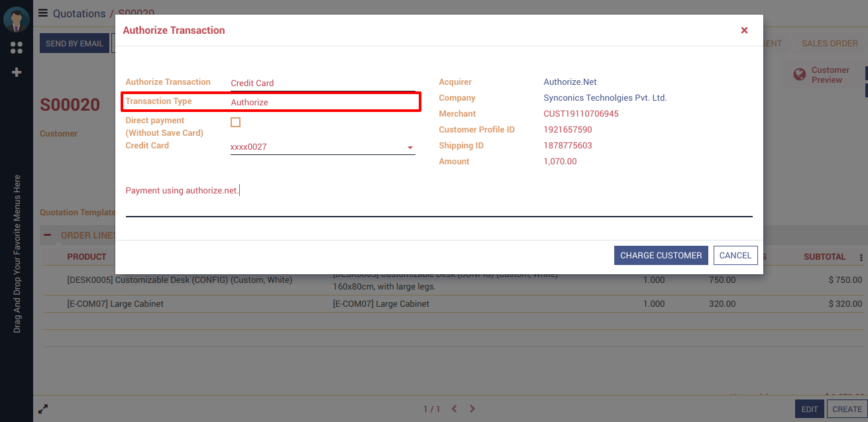Open Quotations breadcrumb link
This screenshot has width=868, height=422.
tap(79, 13)
